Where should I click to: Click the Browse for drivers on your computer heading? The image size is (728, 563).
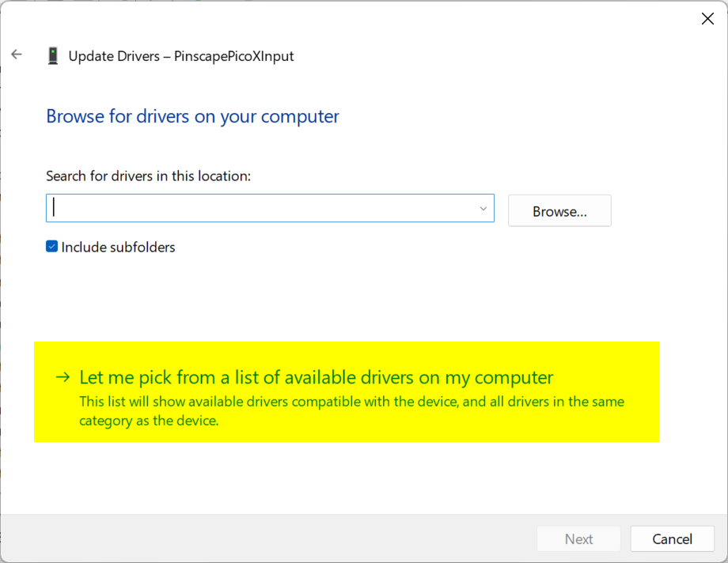point(192,116)
